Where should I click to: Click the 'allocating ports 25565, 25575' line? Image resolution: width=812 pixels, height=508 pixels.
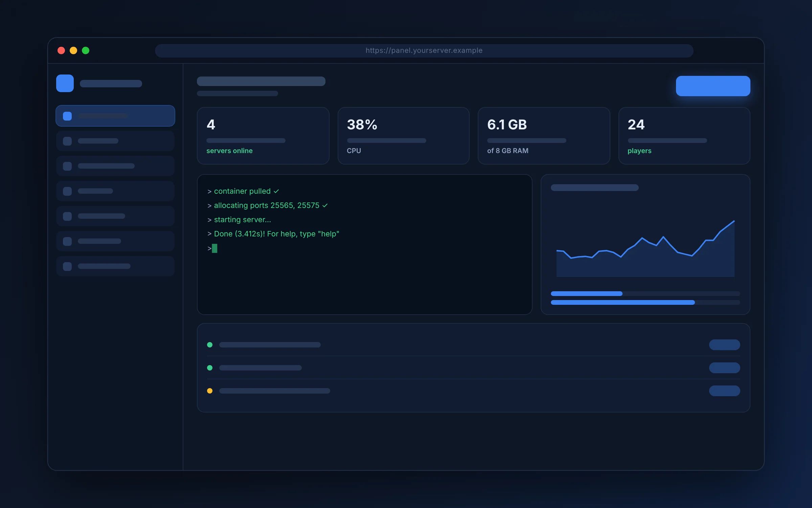tap(268, 206)
